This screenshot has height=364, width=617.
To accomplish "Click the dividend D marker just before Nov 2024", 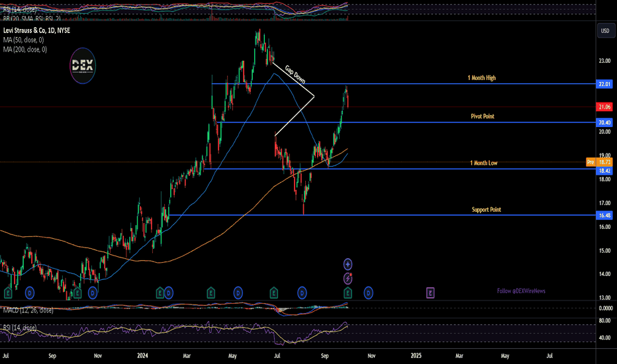I will (368, 293).
